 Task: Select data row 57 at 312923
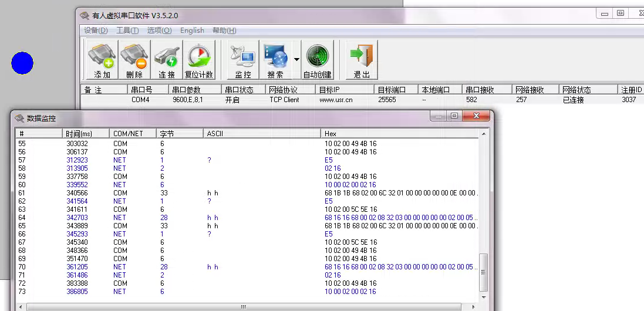(x=247, y=160)
